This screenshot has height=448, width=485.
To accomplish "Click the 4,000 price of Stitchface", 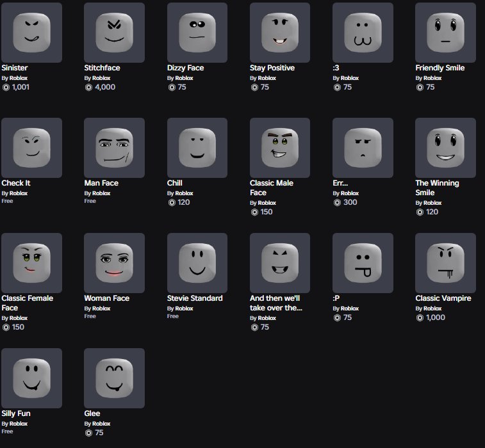I will (x=105, y=87).
